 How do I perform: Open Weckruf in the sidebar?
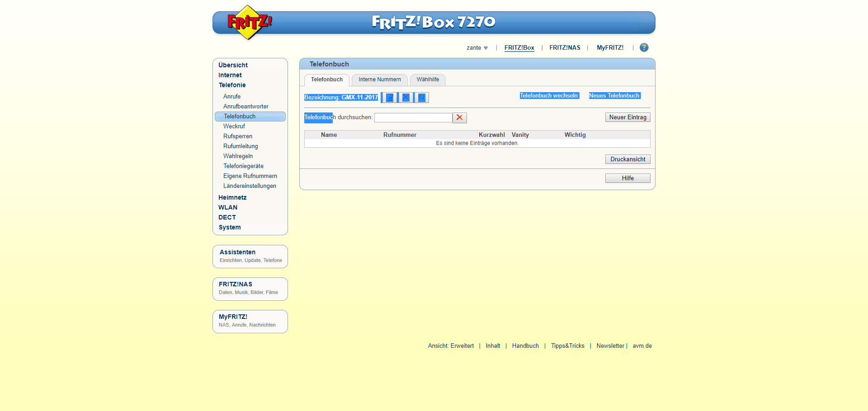click(234, 126)
